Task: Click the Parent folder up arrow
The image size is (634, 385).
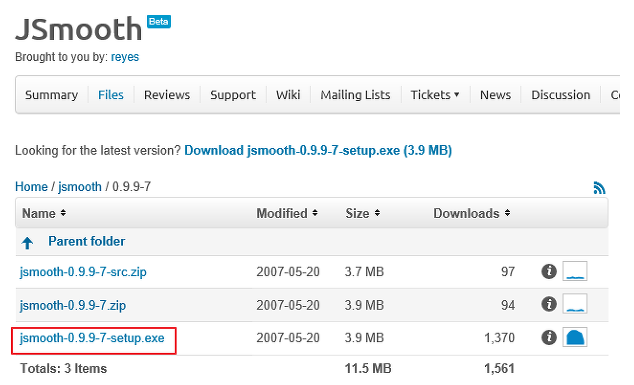Action: click(x=27, y=243)
